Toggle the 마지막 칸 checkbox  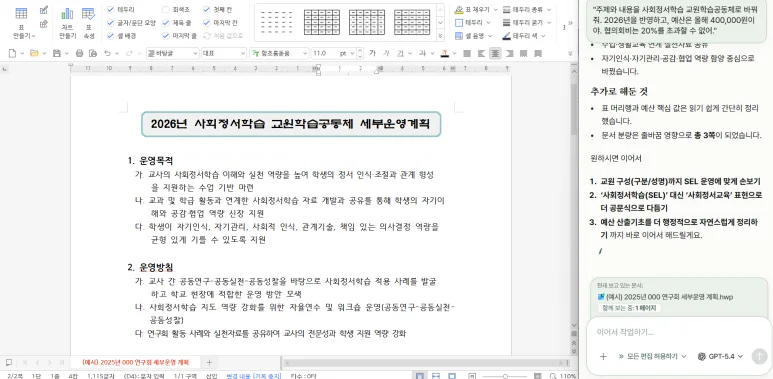[207, 22]
